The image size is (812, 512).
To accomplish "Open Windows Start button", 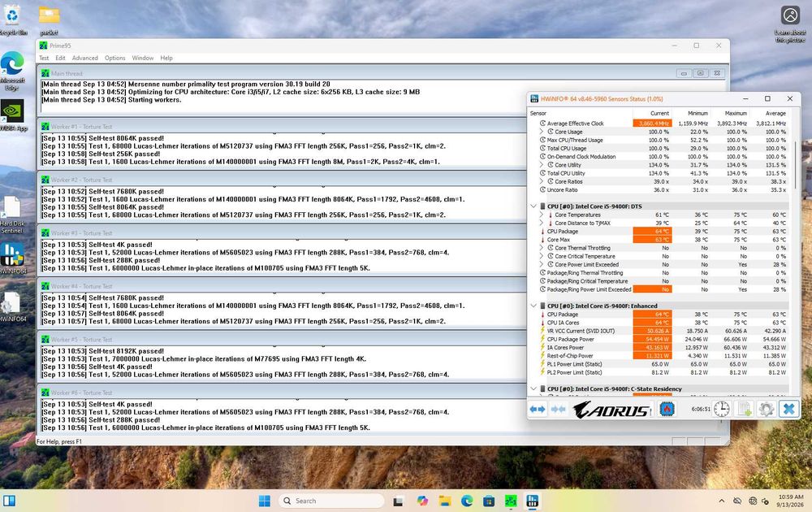I will pyautogui.click(x=265, y=501).
